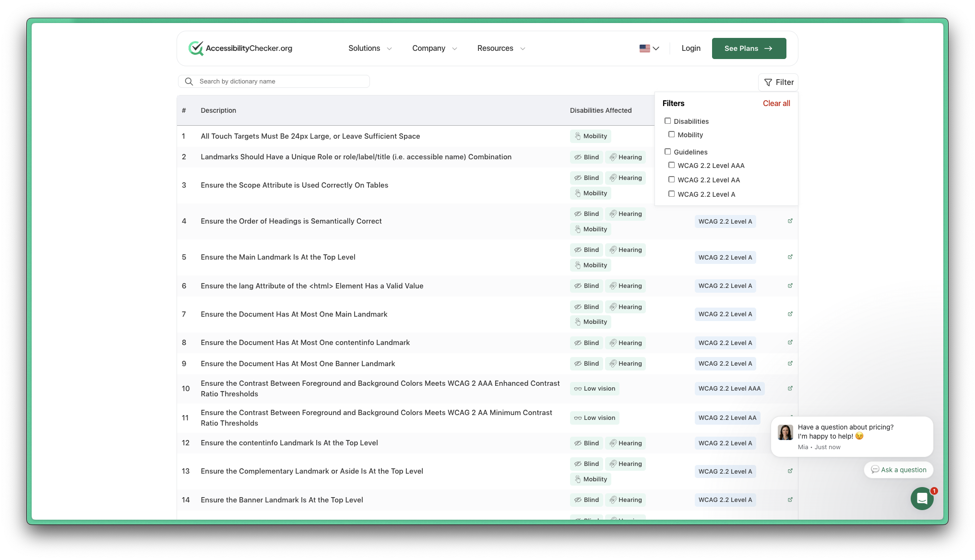
Task: Tick the WCAG 2.2 Level AA checkbox
Action: [671, 179]
